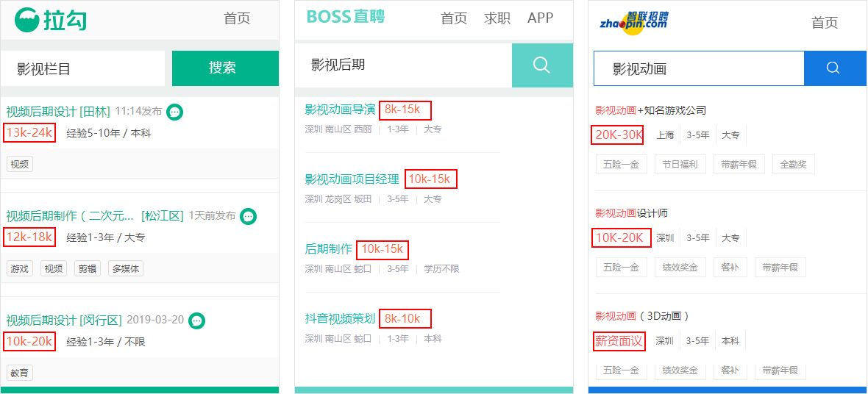
Task: Click 深圳 南山区 西丽 location text
Action: pyautogui.click(x=338, y=129)
